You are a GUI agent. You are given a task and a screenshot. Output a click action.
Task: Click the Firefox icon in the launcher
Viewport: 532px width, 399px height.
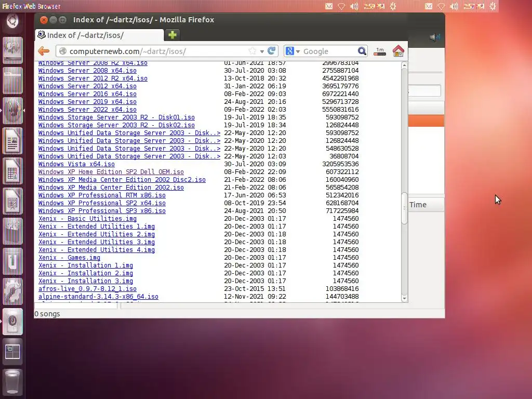pyautogui.click(x=12, y=111)
